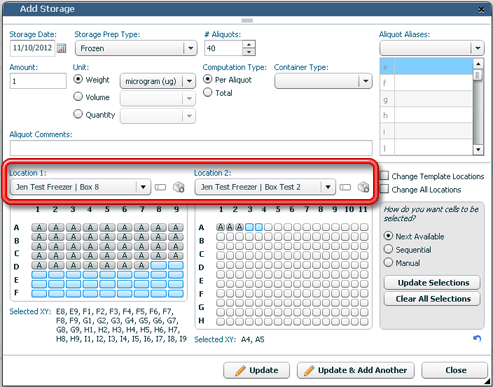Open the box browser icon for Location 1

click(179, 187)
